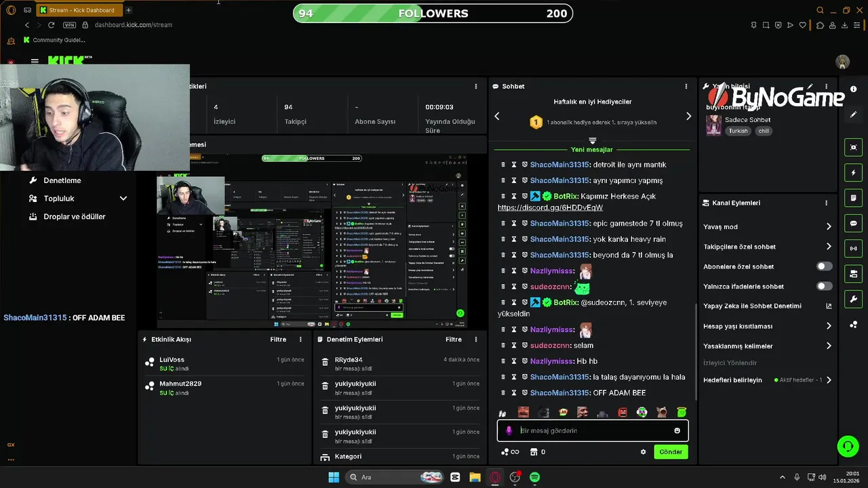Open Filtre in Denetim Eylemleri panel
Image resolution: width=868 pixels, height=488 pixels.
[x=454, y=340]
